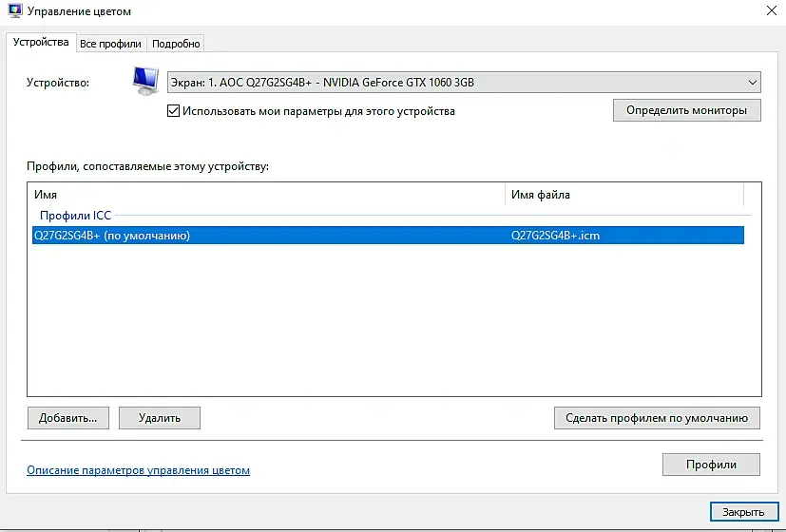Open Описание параметров управления цветом link

click(139, 470)
